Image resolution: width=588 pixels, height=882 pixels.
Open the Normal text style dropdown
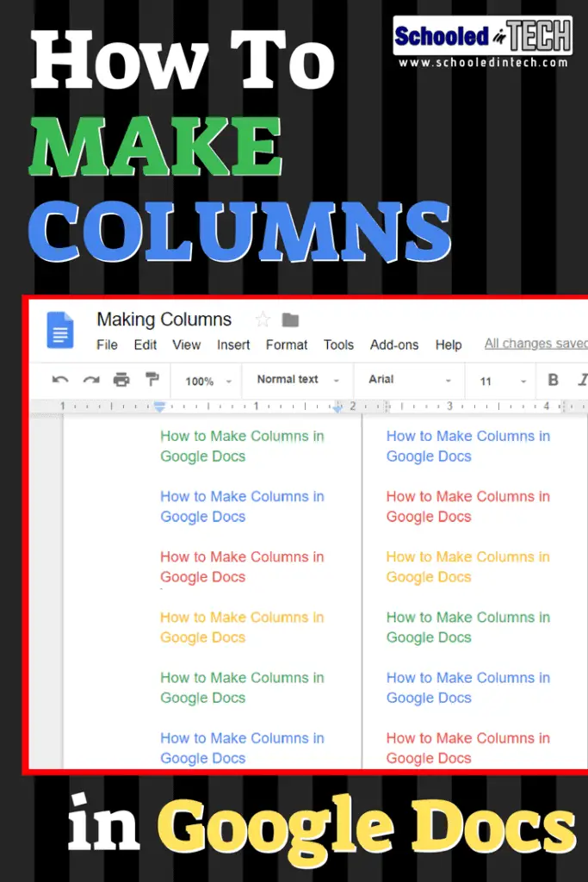(x=298, y=380)
